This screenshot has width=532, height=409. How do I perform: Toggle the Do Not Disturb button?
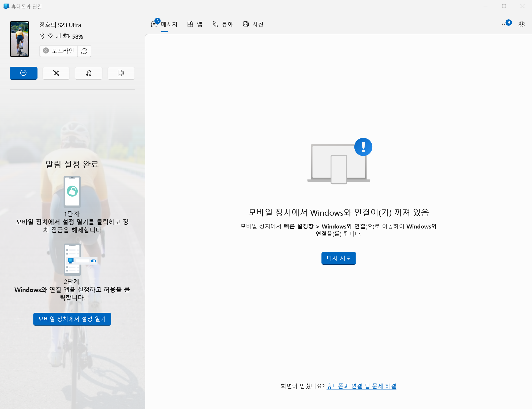click(x=24, y=73)
